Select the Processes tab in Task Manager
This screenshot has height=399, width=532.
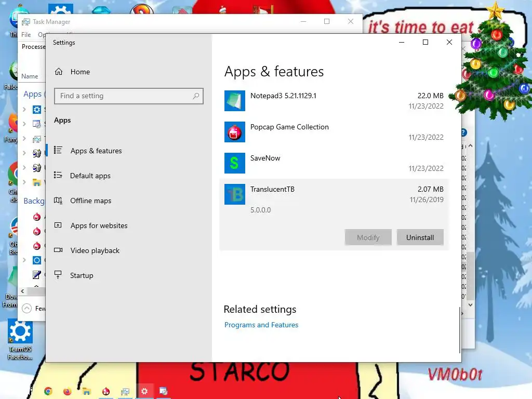tap(33, 46)
